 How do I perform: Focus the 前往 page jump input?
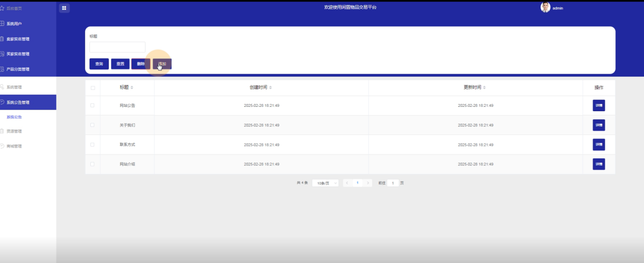click(x=393, y=183)
